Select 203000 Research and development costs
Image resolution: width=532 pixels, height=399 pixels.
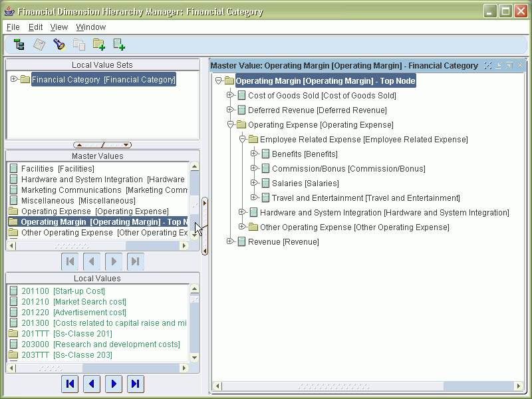[x=100, y=344]
